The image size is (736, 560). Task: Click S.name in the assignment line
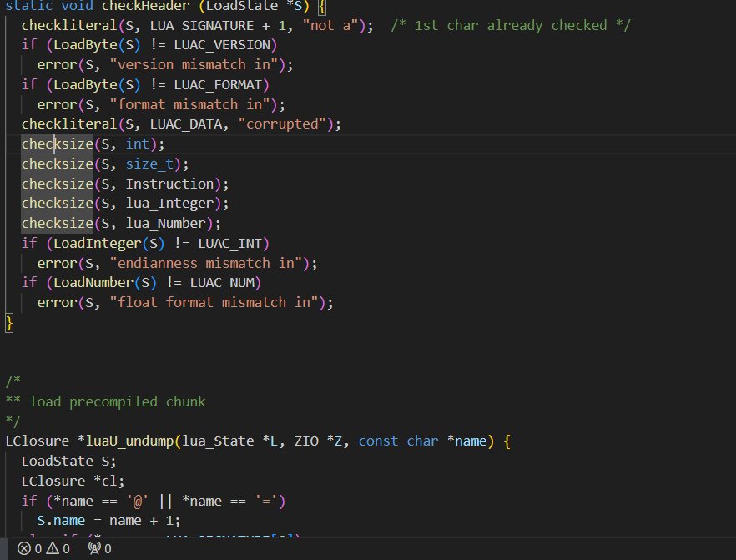click(x=61, y=521)
